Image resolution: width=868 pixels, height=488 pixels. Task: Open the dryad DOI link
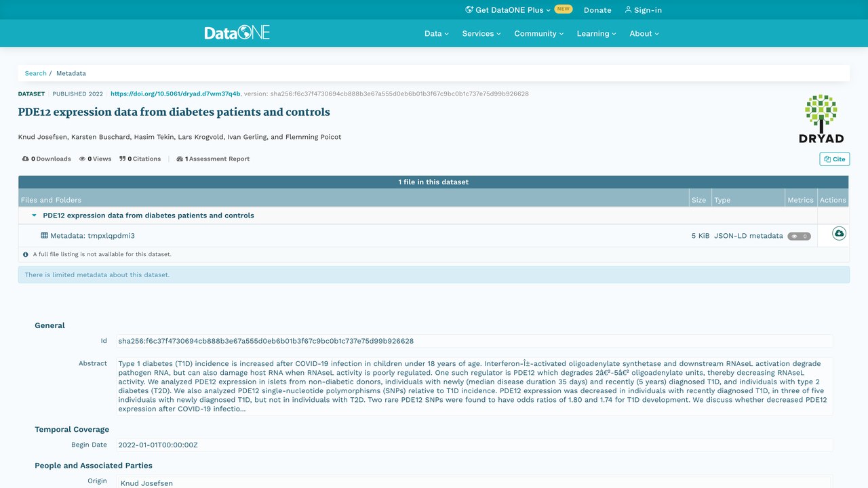[x=175, y=94]
